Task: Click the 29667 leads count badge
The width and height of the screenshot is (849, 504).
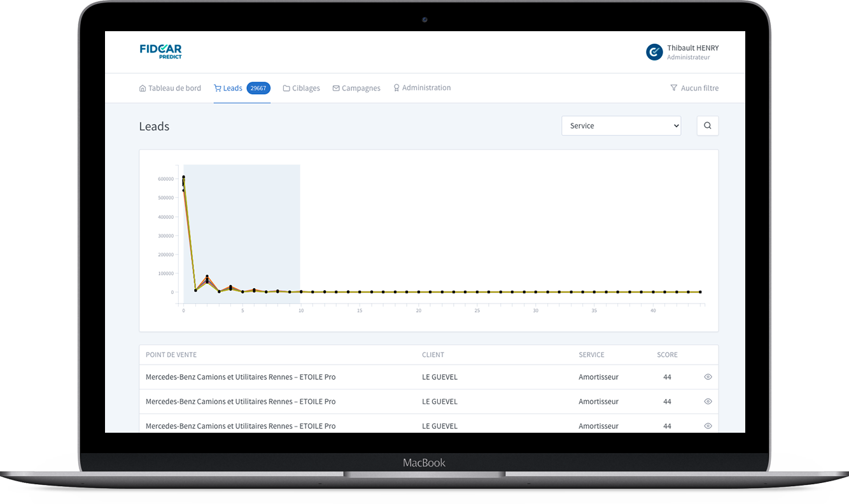Action: [258, 88]
